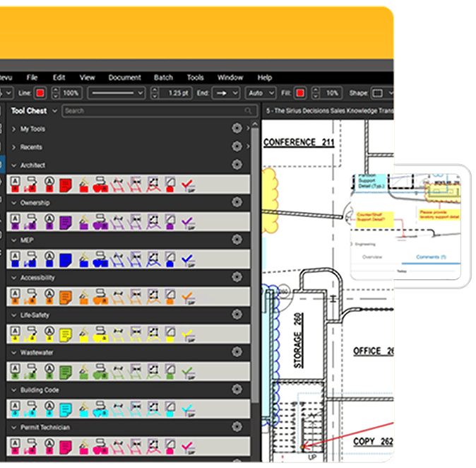Select the purple text box tool in Ownership row
The image size is (476, 468).
click(16, 222)
